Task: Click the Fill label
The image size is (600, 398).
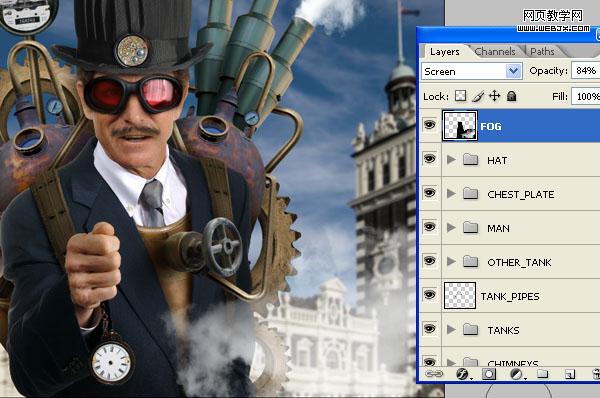Action: pyautogui.click(x=560, y=96)
